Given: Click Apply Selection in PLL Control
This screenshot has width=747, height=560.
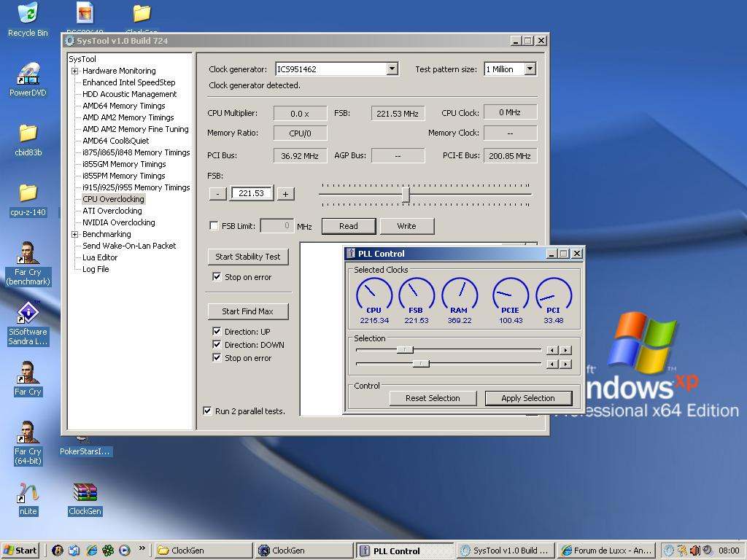Looking at the screenshot, I should point(528,398).
